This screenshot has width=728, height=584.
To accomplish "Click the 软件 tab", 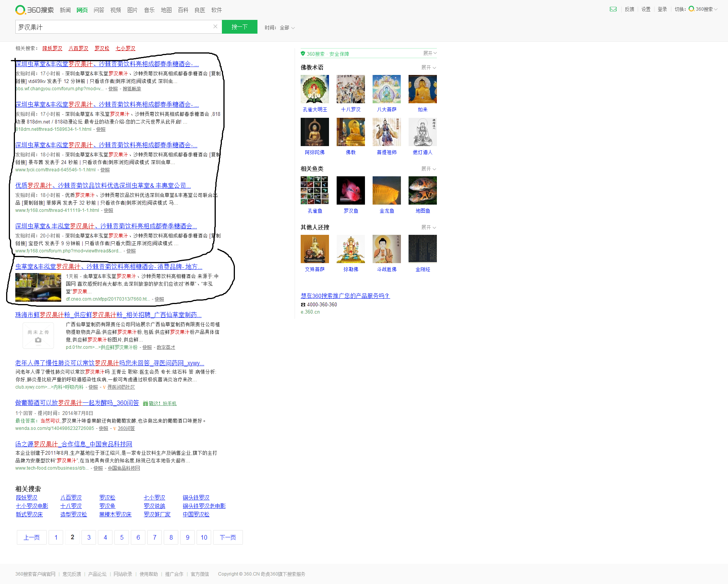I will point(217,10).
